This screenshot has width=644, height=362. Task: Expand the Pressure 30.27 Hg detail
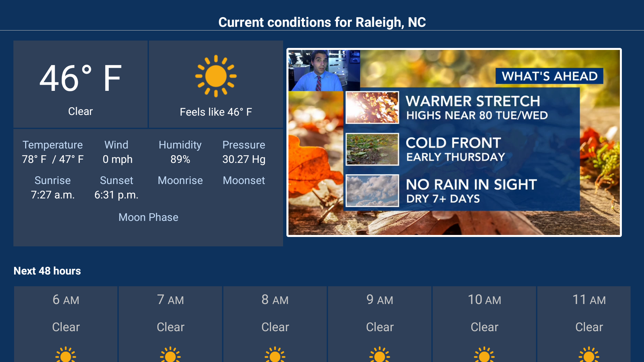coord(244,152)
